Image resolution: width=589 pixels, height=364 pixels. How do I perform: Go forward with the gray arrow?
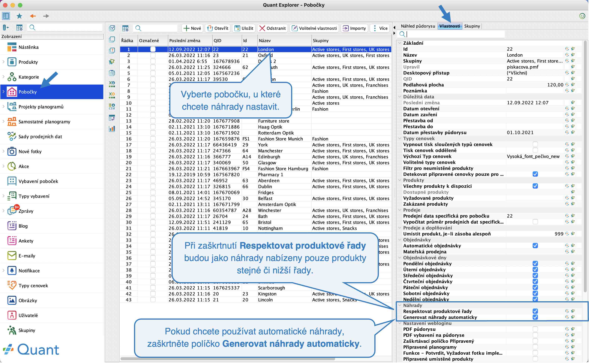click(46, 16)
